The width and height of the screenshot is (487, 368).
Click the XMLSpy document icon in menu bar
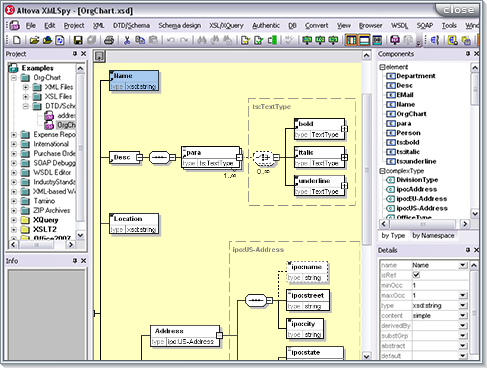point(14,25)
